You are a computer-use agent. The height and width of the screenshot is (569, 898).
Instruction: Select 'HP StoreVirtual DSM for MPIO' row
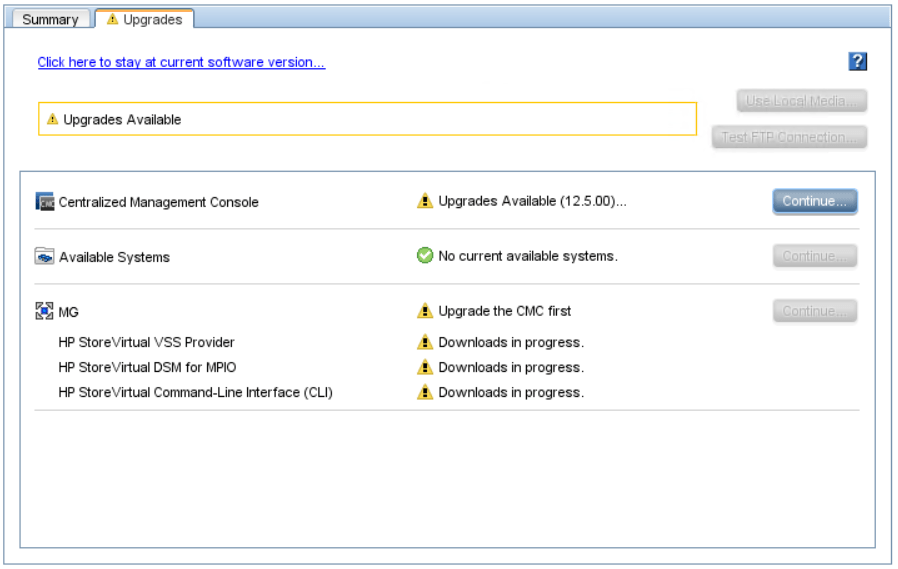[147, 368]
